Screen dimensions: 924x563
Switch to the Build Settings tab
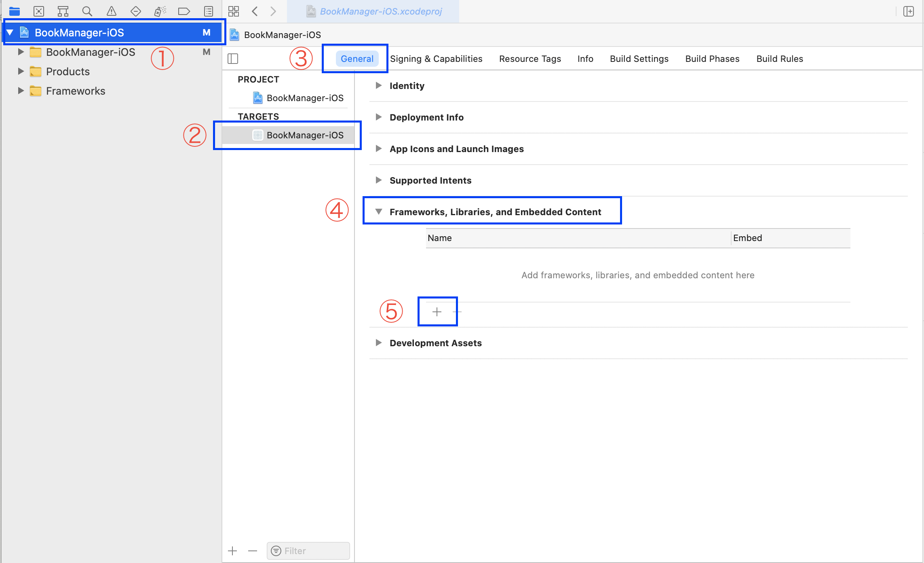click(x=639, y=59)
